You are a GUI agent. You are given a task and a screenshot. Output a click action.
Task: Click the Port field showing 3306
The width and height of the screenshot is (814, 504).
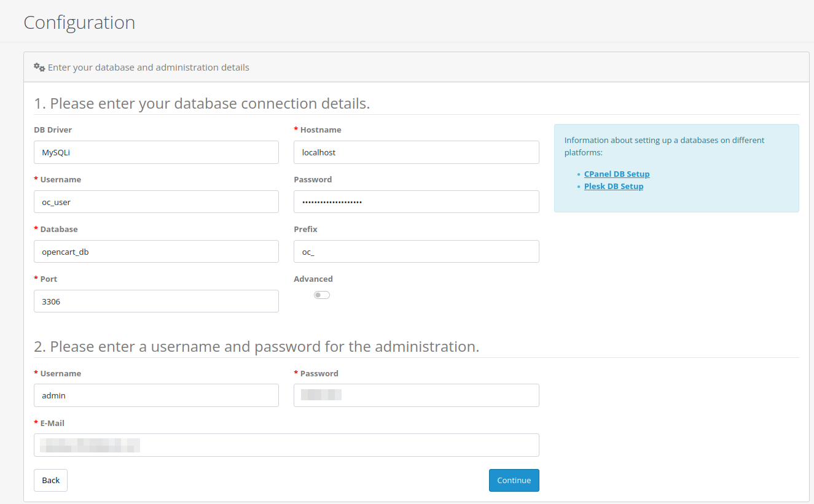click(156, 301)
